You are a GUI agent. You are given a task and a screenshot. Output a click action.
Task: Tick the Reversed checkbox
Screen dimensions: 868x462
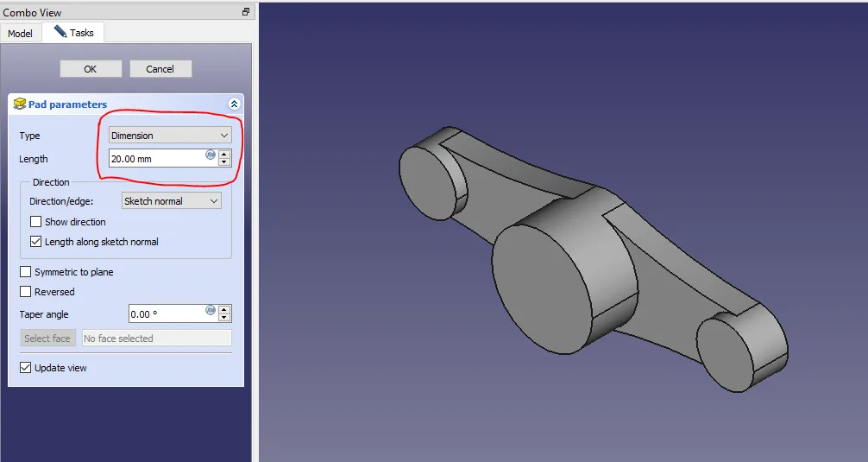26,291
